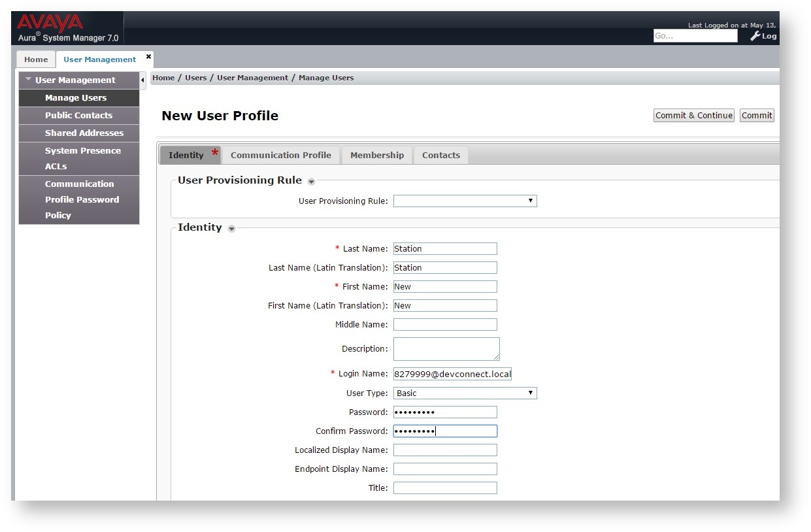Open Public Contacts in sidebar
Viewport: 811px width, 532px height.
78,116
